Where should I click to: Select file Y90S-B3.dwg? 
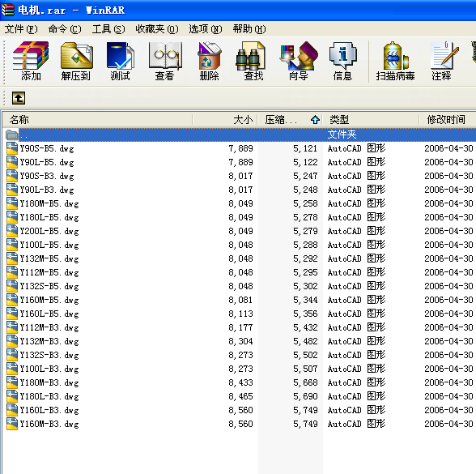[x=47, y=176]
